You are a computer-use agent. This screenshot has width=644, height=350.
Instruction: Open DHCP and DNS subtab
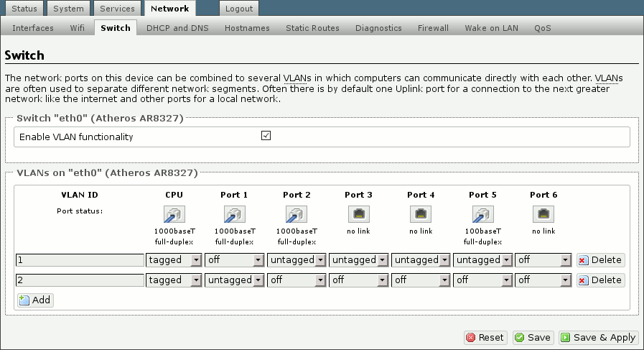tap(177, 28)
